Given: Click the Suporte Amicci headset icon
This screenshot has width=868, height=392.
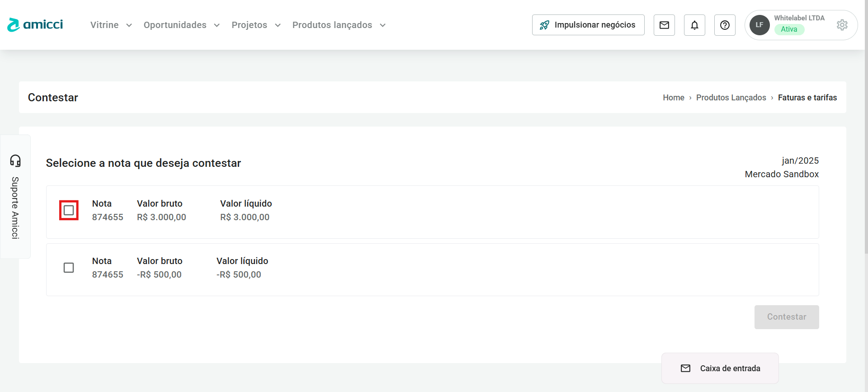Looking at the screenshot, I should click(15, 161).
